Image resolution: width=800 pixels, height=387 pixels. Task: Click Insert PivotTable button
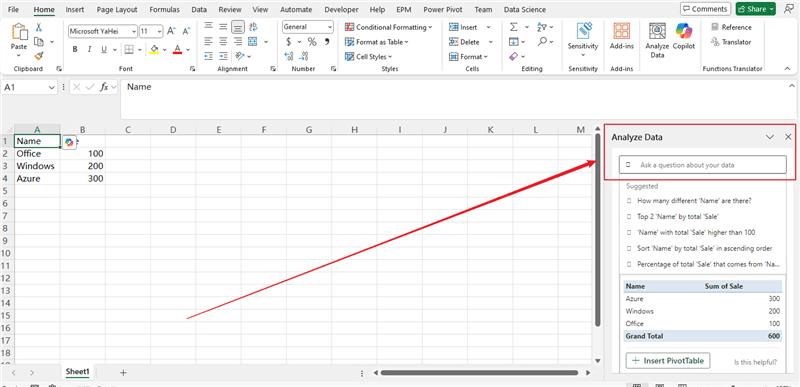668,360
